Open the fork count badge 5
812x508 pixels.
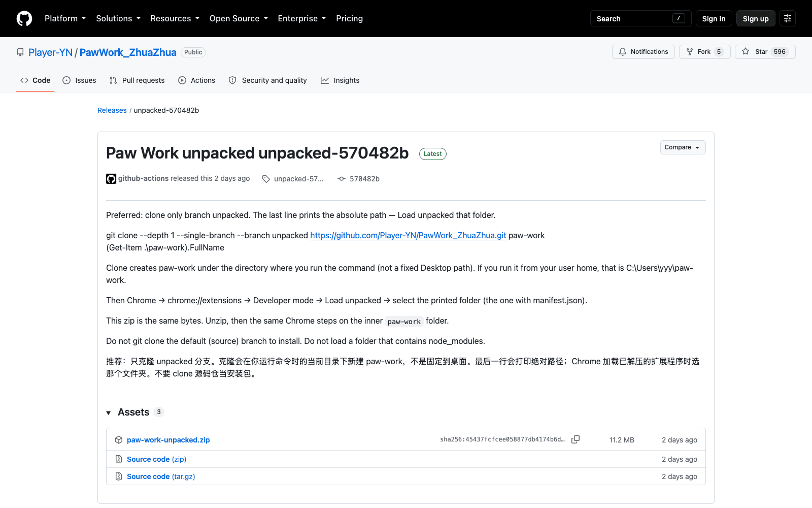(719, 52)
